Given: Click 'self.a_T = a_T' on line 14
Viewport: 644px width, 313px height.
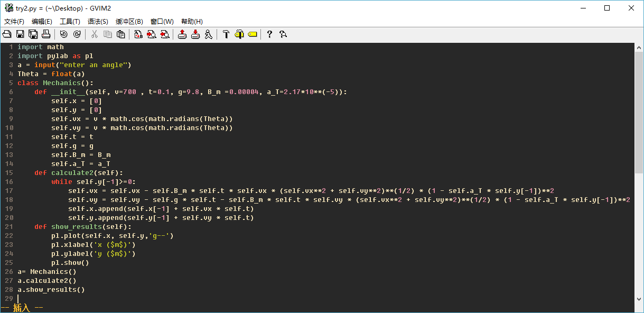Looking at the screenshot, I should pos(81,164).
